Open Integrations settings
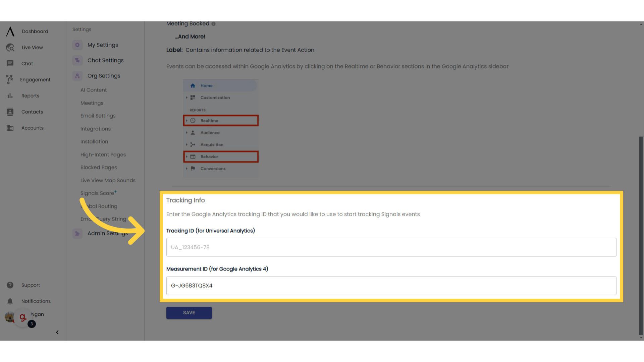Image resolution: width=644 pixels, height=362 pixels. tap(95, 129)
